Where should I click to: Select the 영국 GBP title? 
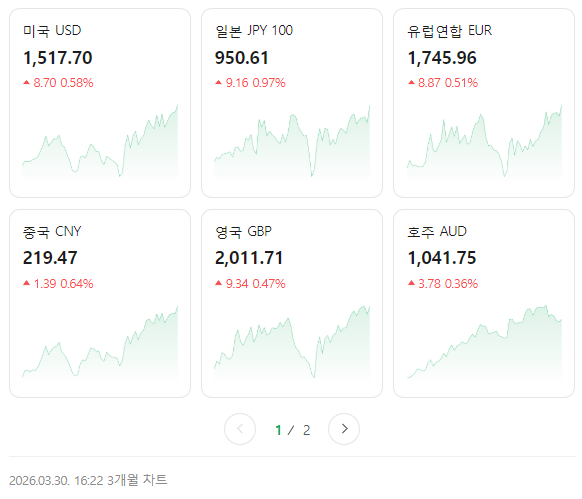(243, 232)
